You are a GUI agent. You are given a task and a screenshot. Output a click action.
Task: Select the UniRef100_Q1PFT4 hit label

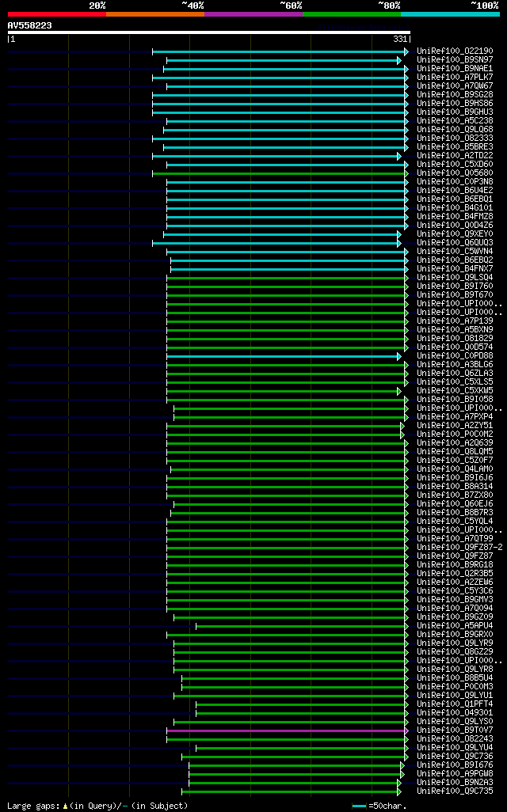pos(455,704)
